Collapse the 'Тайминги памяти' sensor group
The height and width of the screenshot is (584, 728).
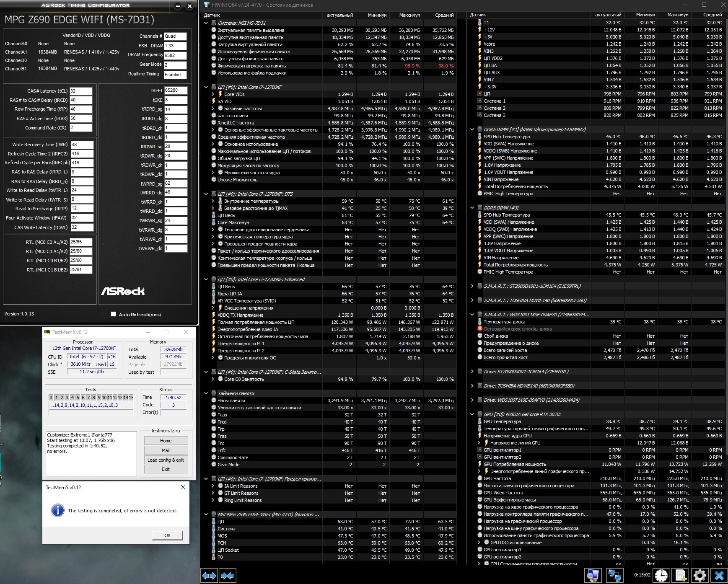206,393
